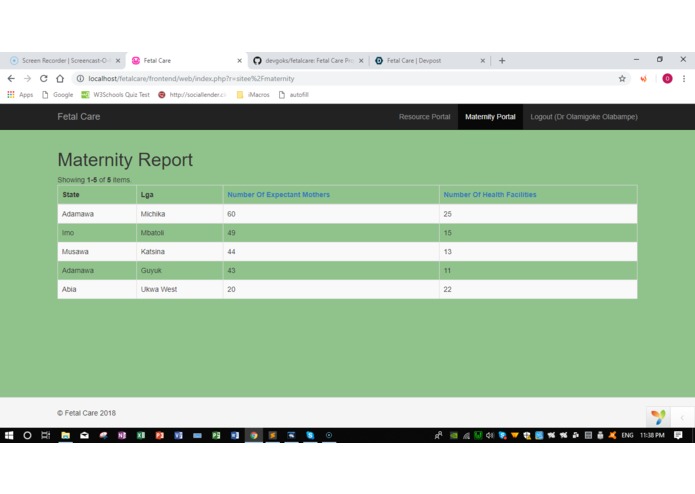Click the orange extension icon in the toolbar
This screenshot has width=695, height=494.
coord(643,78)
